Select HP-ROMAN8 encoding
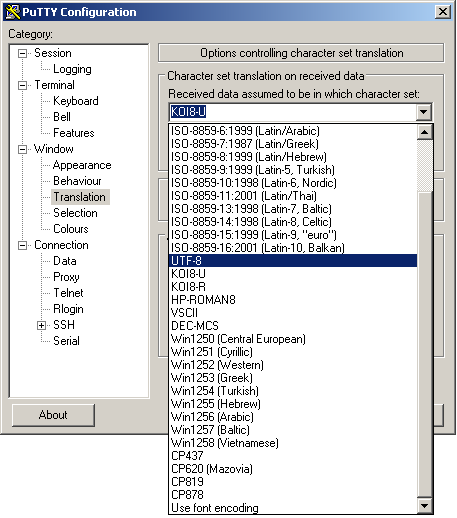The width and height of the screenshot is (457, 518). coord(293,300)
